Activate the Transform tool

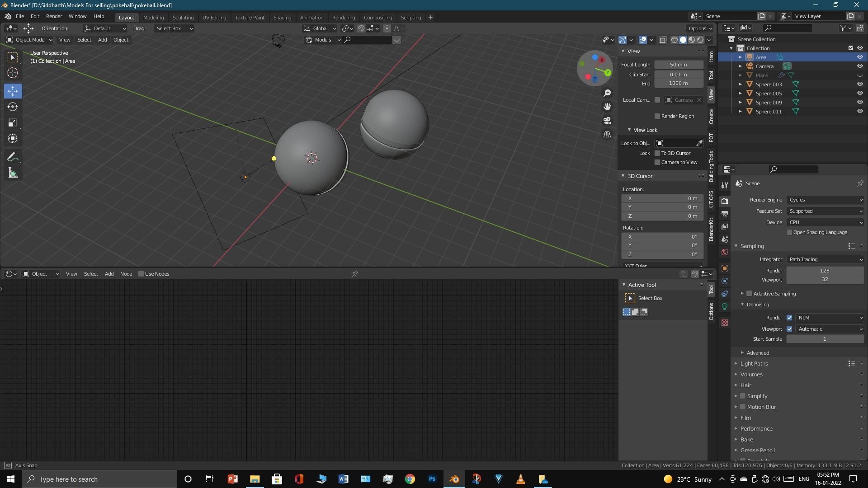coord(13,138)
